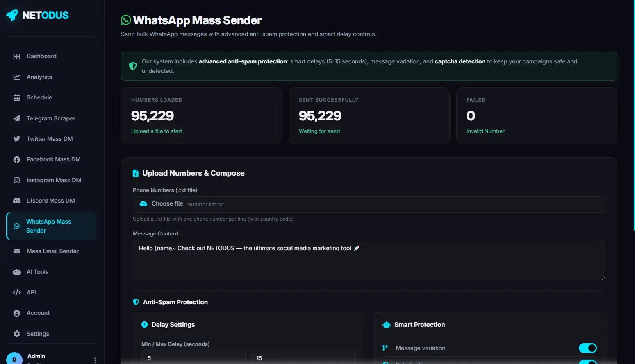635x364 pixels.
Task: Select WhatsApp Mass Sender in the sidebar
Action: 51,226
